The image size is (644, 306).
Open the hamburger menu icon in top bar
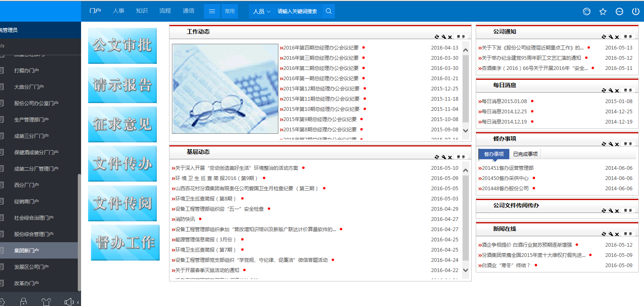click(212, 11)
